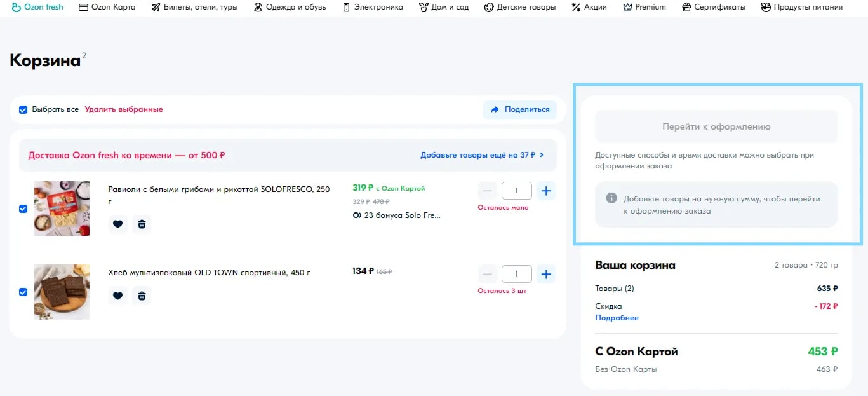Open the Акции page
Viewport: 868px width, 396px height.
pos(589,7)
